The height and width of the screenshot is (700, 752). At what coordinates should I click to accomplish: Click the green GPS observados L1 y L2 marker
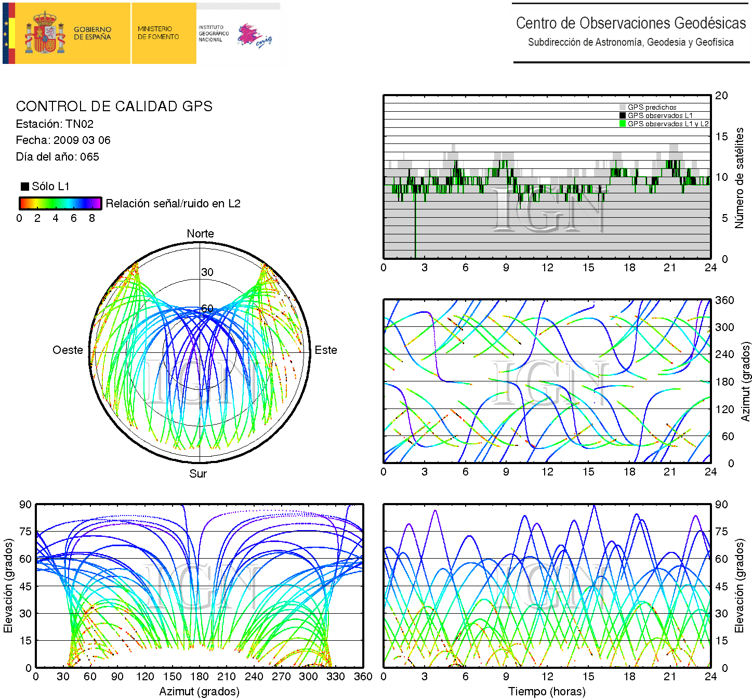pyautogui.click(x=622, y=124)
